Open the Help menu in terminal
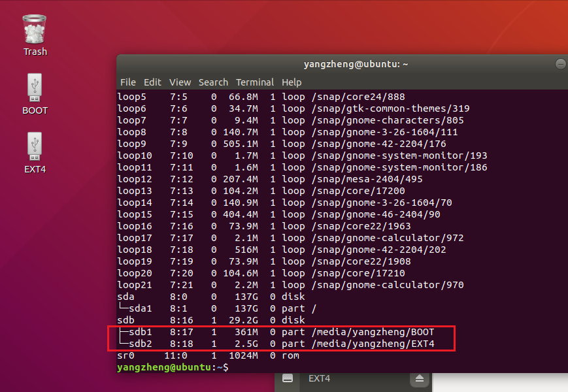Image resolution: width=568 pixels, height=392 pixels. [x=292, y=82]
